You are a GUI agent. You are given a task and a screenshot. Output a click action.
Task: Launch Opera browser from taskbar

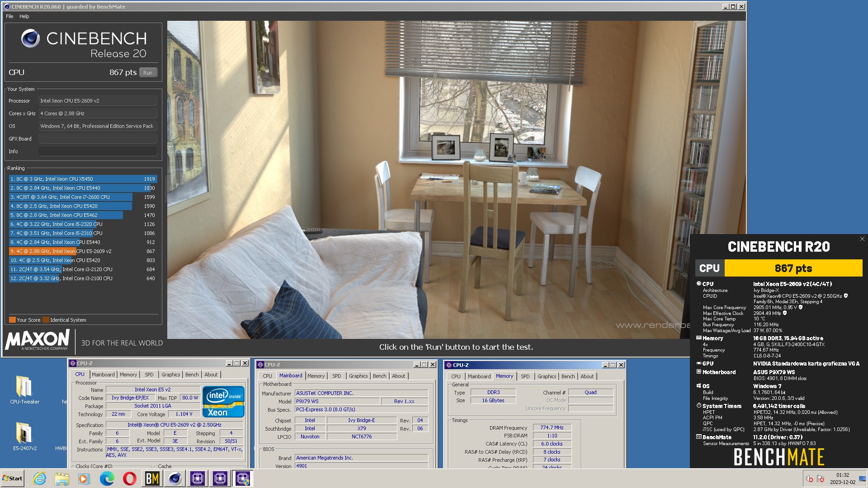(x=130, y=479)
